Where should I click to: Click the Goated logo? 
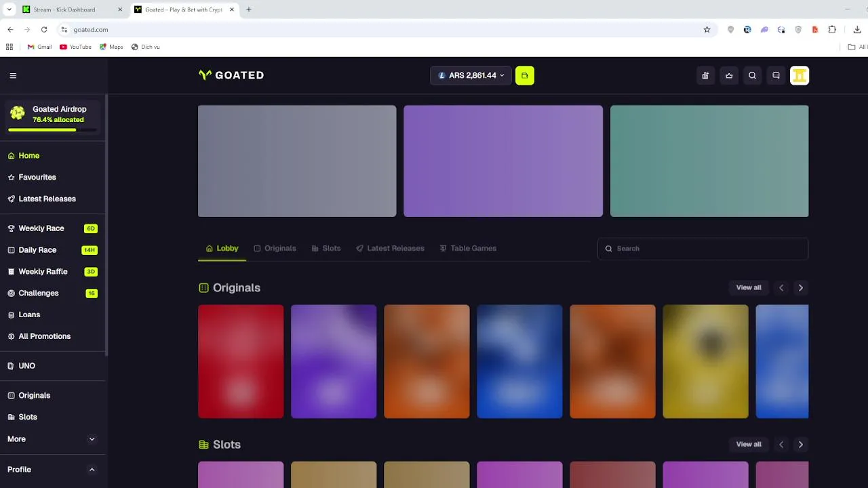click(x=231, y=75)
